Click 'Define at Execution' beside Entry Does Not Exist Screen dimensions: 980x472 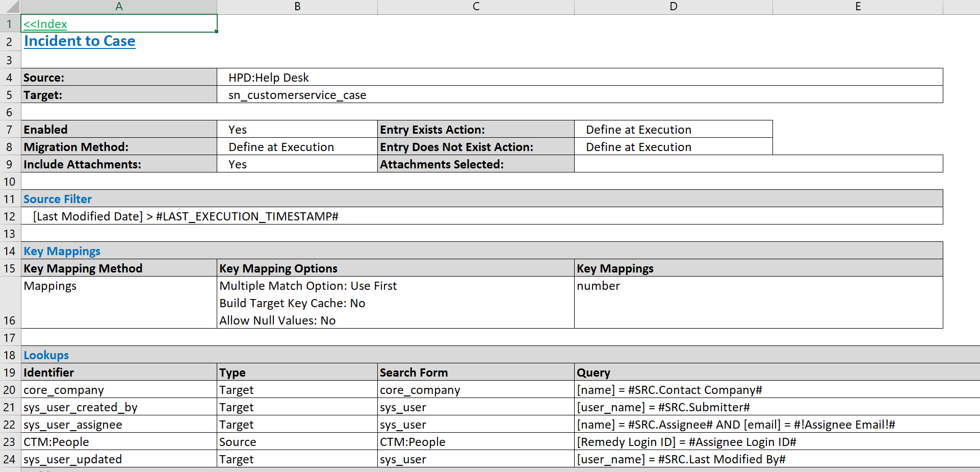click(x=674, y=147)
